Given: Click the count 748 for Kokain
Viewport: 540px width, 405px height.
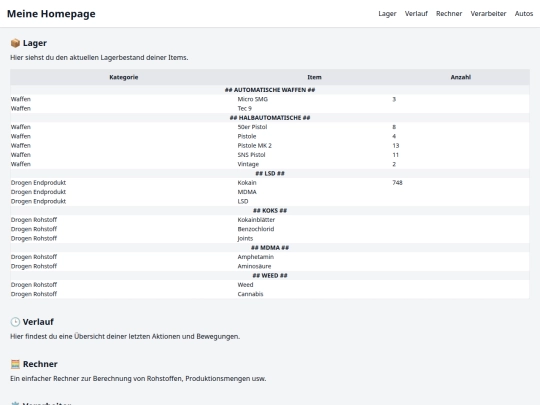Looking at the screenshot, I should click(x=397, y=183).
